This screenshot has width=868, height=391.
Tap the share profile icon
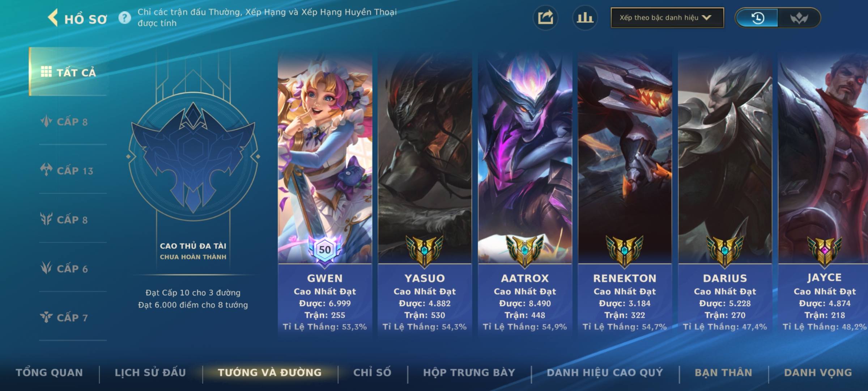(x=545, y=18)
